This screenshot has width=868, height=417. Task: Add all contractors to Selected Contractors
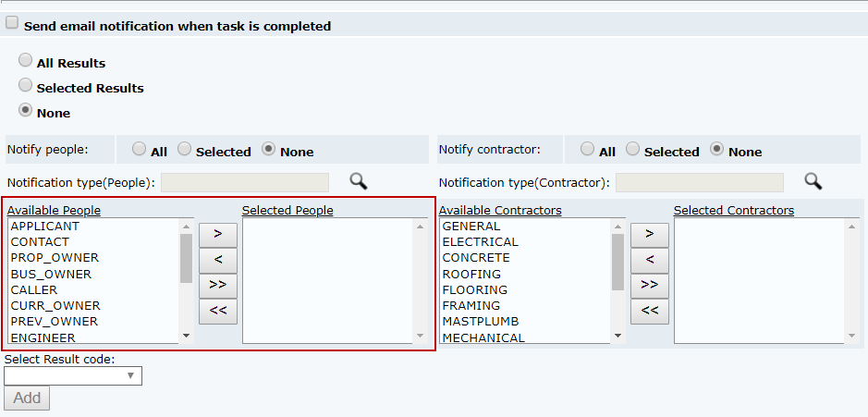tap(650, 285)
